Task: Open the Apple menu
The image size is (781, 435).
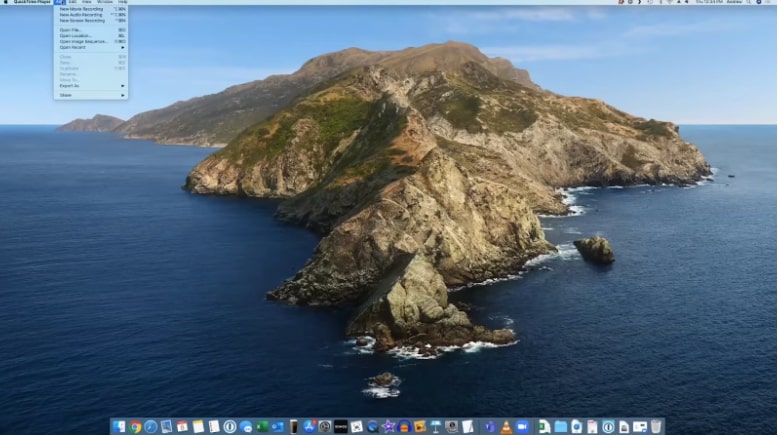Action: pos(5,2)
